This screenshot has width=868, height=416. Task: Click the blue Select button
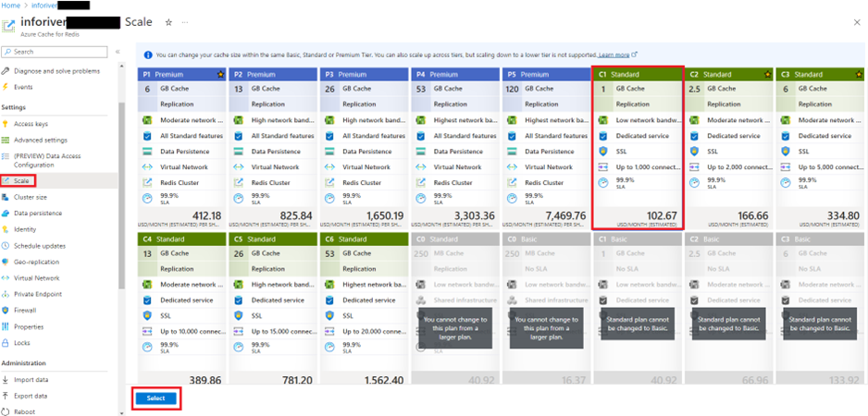[155, 398]
